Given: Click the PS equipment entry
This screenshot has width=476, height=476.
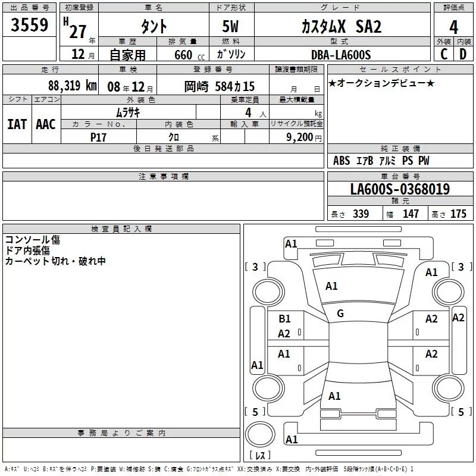Looking at the screenshot, I should [x=408, y=161].
